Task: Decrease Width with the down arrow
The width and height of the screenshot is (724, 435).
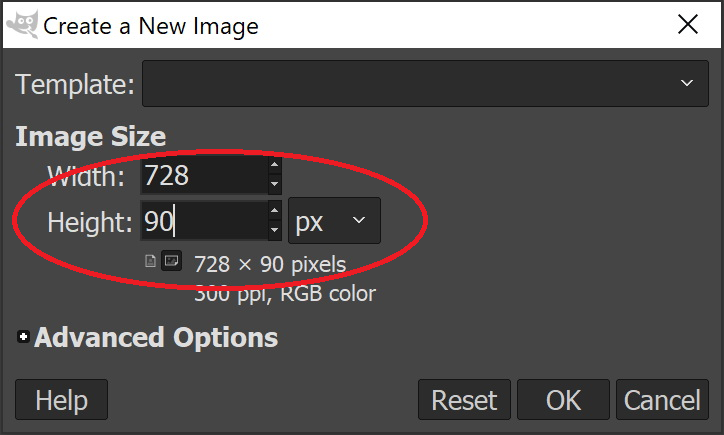Action: pyautogui.click(x=275, y=185)
